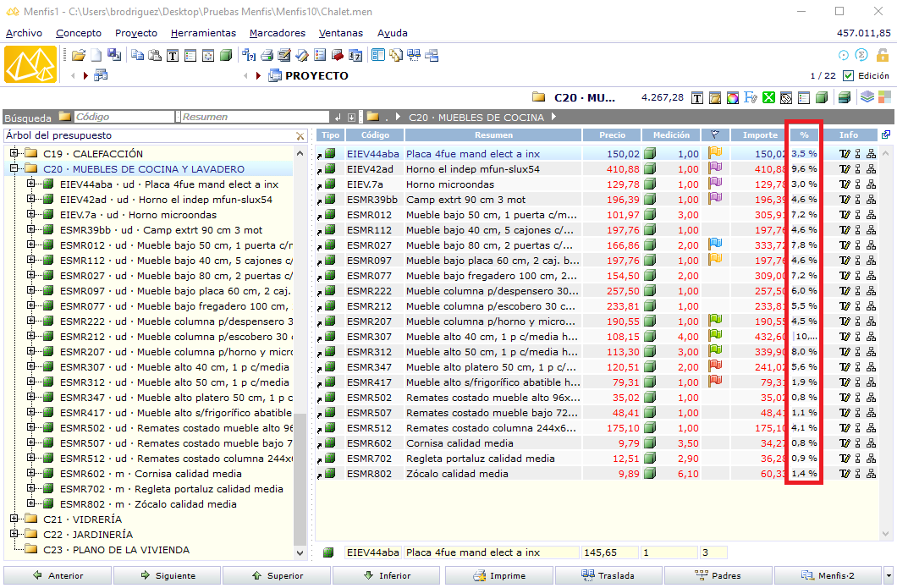Open the Marcadores menu
The image size is (897, 588).
coord(278,33)
